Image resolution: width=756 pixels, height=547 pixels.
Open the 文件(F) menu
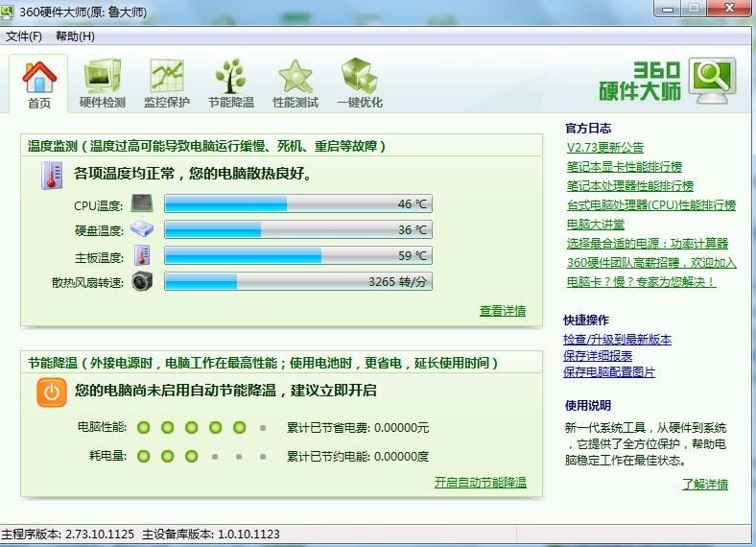24,36
